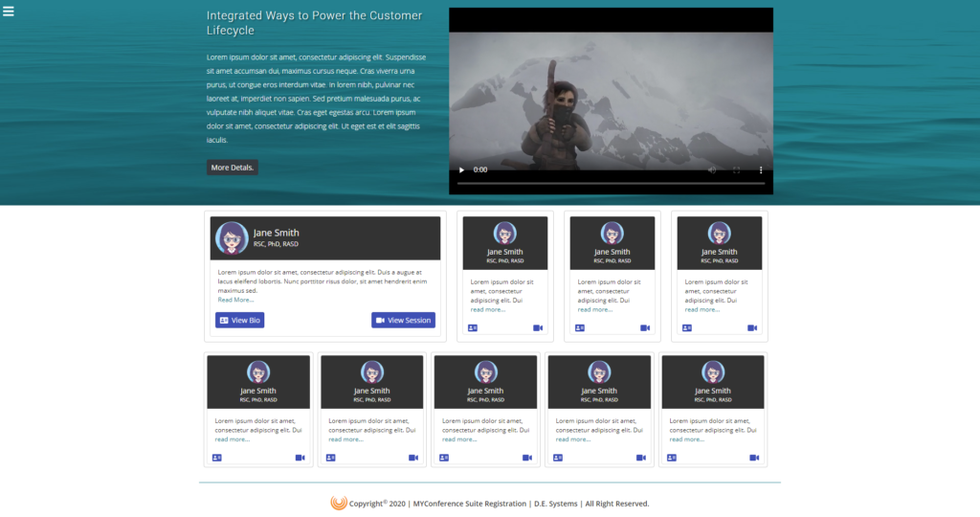Open video more options (three dots)

pos(761,170)
